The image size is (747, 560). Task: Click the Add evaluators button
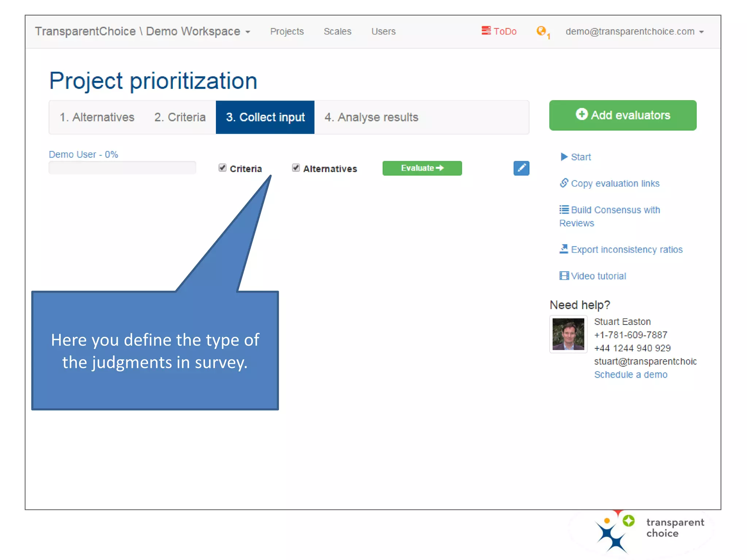point(623,115)
